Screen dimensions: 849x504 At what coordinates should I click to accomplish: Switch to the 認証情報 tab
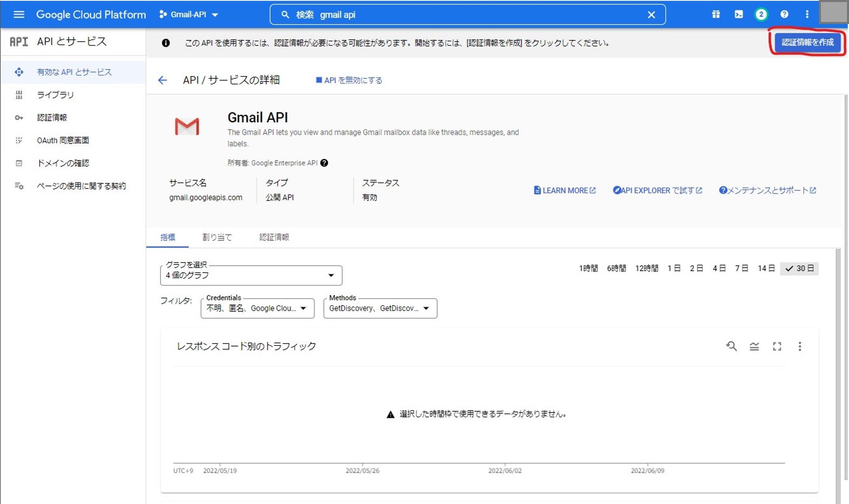pos(274,237)
